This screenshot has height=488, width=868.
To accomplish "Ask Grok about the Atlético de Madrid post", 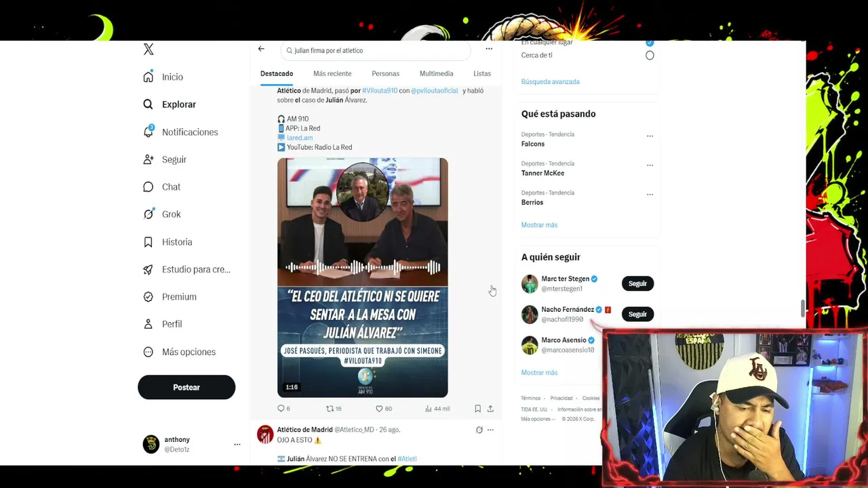I will coord(479,430).
